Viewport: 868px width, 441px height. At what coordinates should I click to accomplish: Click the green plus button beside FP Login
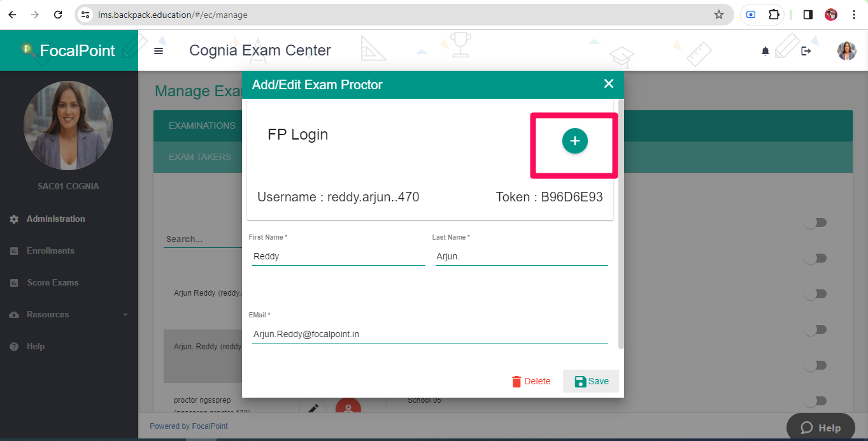(574, 141)
